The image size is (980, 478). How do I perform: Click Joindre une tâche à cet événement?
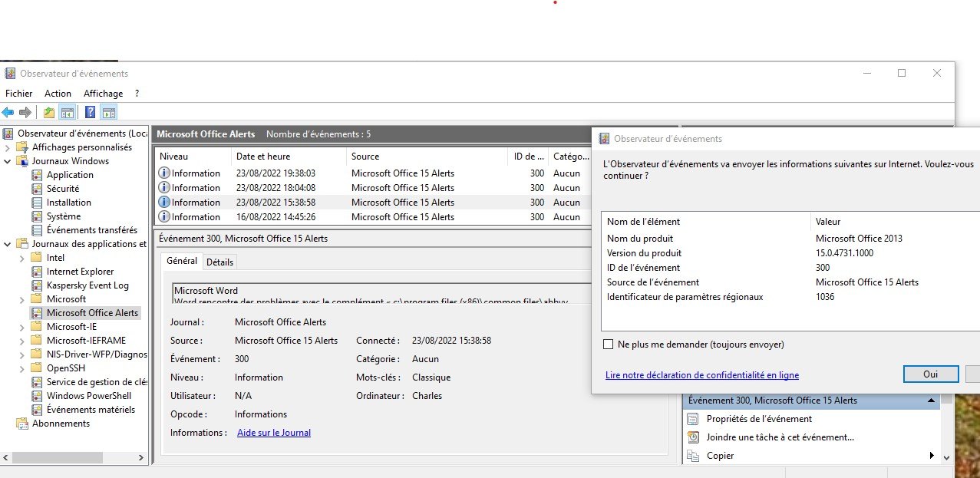[780, 437]
